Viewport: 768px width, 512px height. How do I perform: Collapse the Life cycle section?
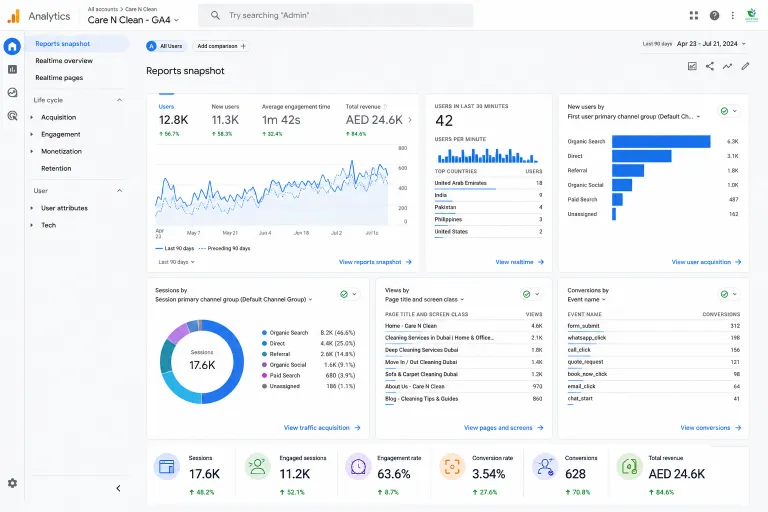tap(119, 100)
